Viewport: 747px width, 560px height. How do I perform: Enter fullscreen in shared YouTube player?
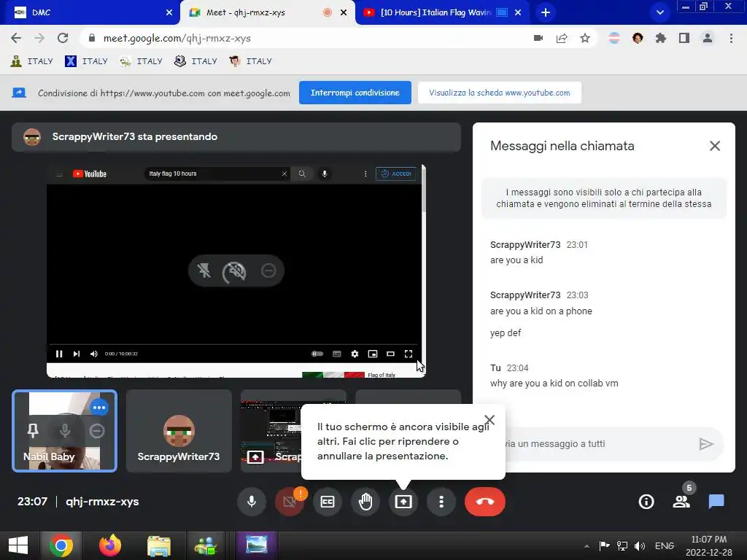[x=409, y=354]
